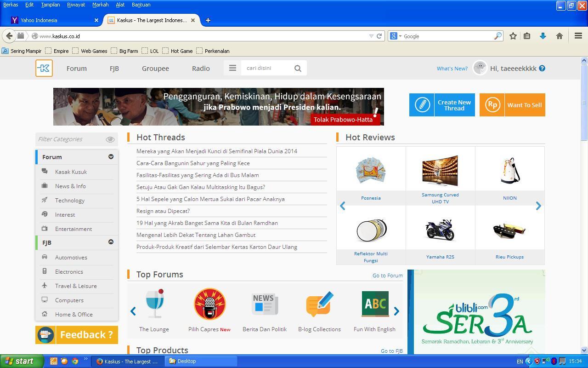Click the Kaskus cari disini search field
Image resolution: width=588 pixels, height=368 pixels.
tap(266, 68)
